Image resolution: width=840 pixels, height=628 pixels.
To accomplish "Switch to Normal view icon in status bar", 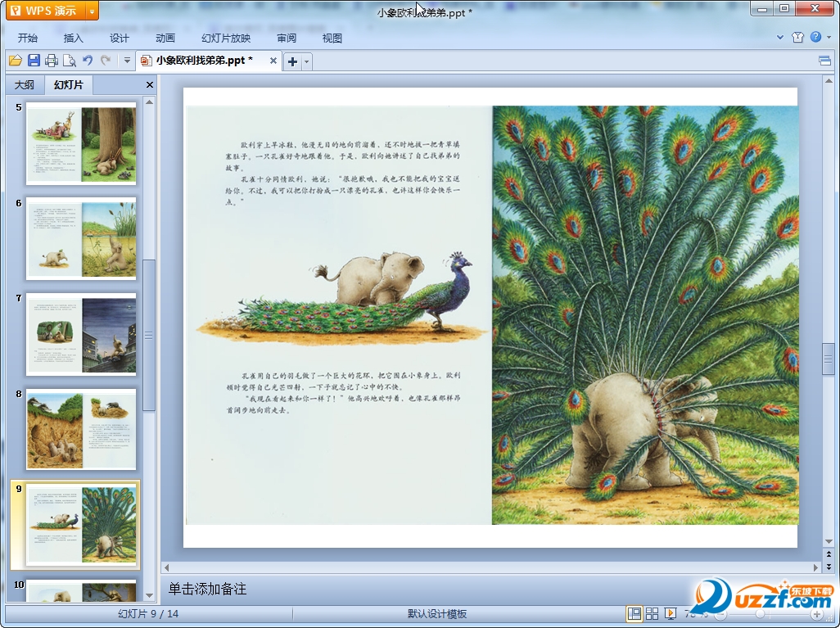I will click(635, 613).
